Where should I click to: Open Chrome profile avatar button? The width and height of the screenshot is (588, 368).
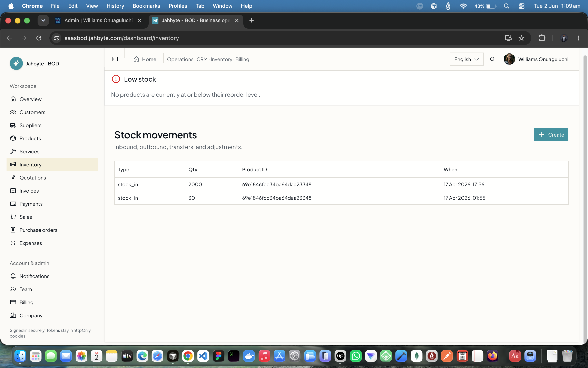[x=564, y=38]
